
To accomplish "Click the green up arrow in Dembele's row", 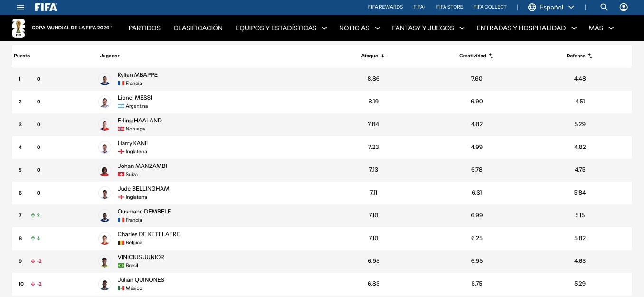I will [33, 215].
